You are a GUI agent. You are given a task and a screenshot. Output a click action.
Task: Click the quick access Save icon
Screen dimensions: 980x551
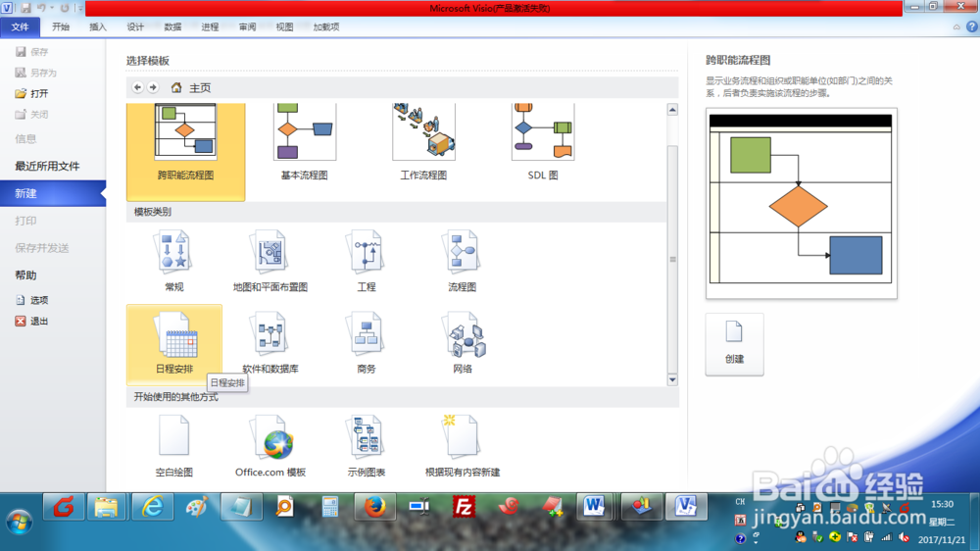pyautogui.click(x=25, y=8)
